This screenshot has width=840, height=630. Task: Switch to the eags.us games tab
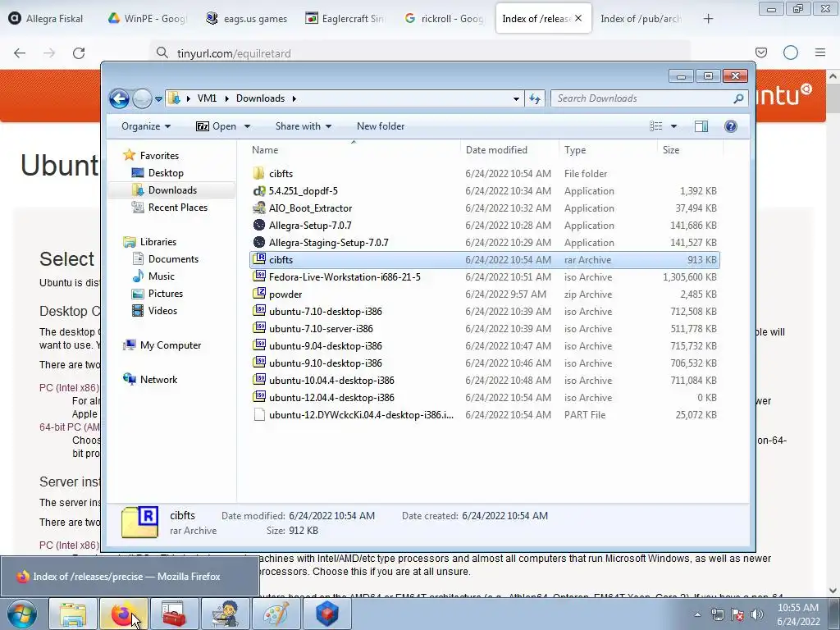(247, 19)
